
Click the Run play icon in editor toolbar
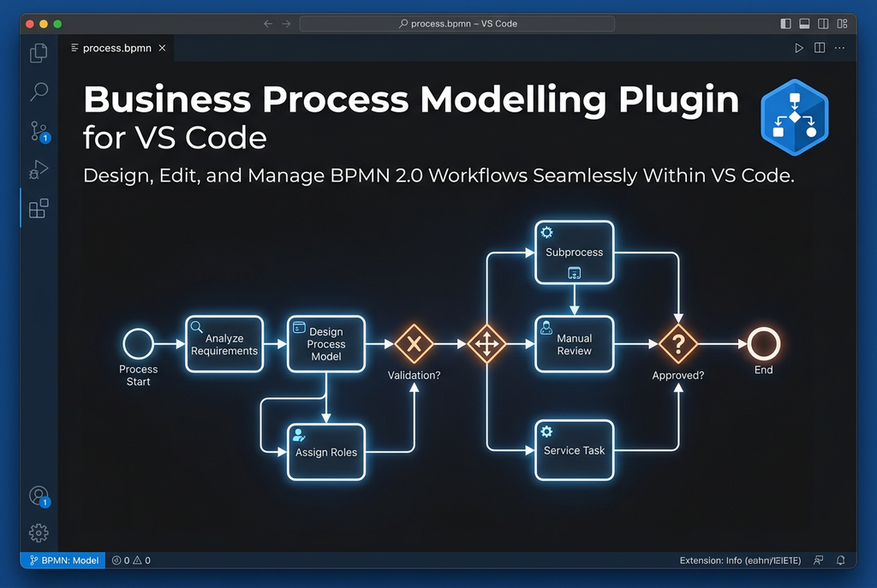(x=799, y=48)
